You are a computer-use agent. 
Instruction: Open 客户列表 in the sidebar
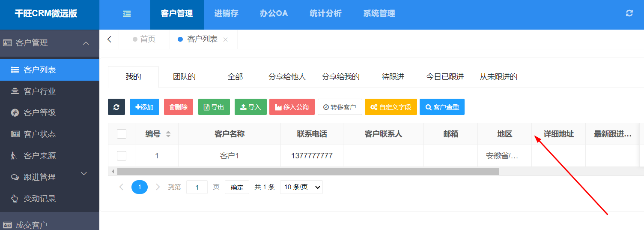pos(50,70)
